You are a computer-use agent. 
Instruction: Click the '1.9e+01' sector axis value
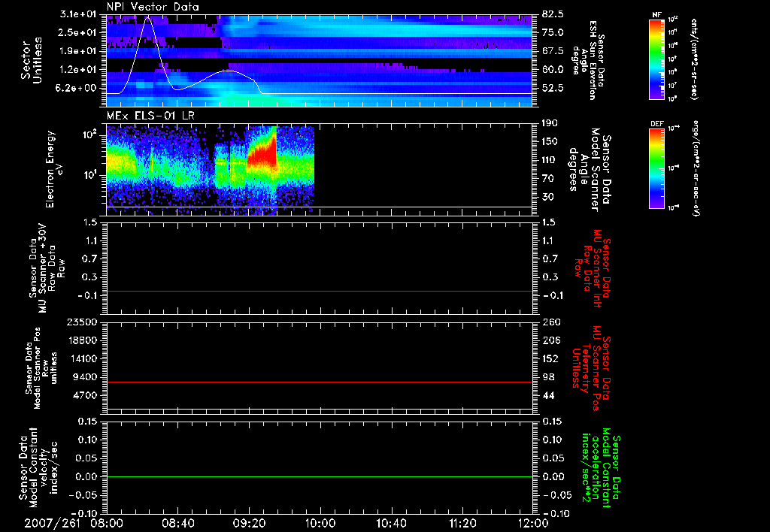78,51
